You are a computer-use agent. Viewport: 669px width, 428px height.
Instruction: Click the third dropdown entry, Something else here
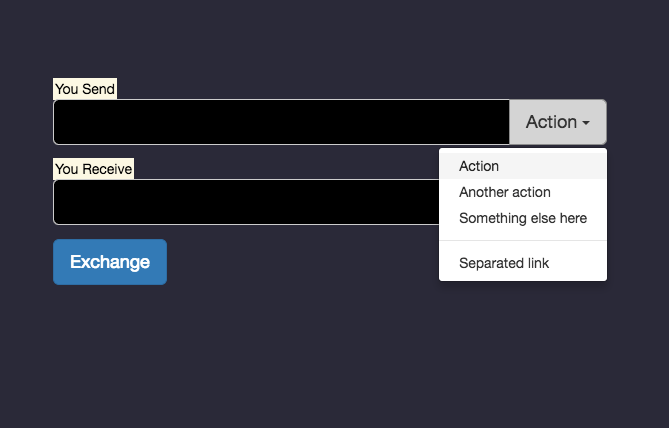coord(522,218)
